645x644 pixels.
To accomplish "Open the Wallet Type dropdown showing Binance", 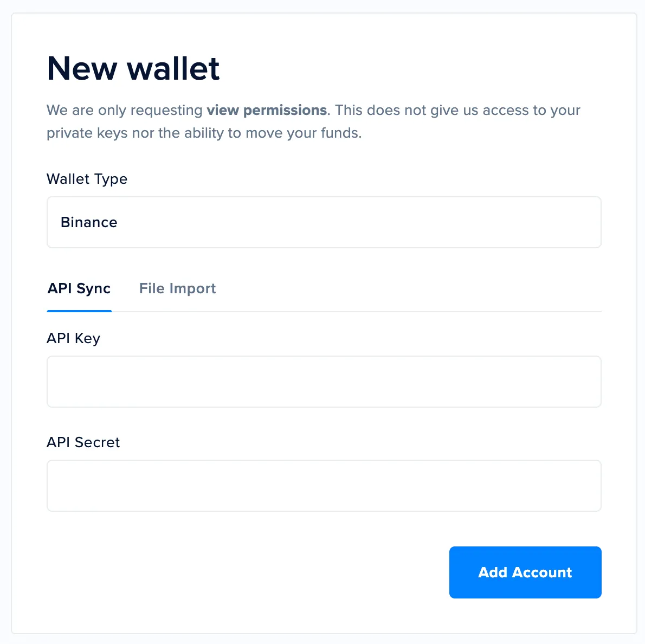I will coord(324,222).
